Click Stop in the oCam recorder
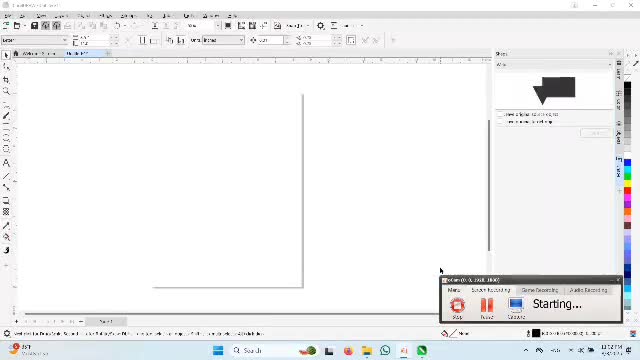The image size is (640, 360). pyautogui.click(x=457, y=308)
